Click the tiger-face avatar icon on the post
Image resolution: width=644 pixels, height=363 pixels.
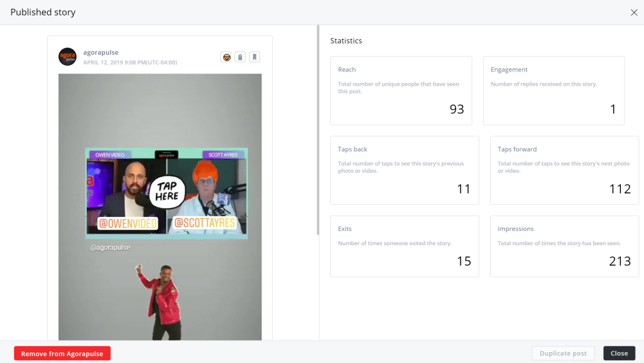click(x=226, y=57)
